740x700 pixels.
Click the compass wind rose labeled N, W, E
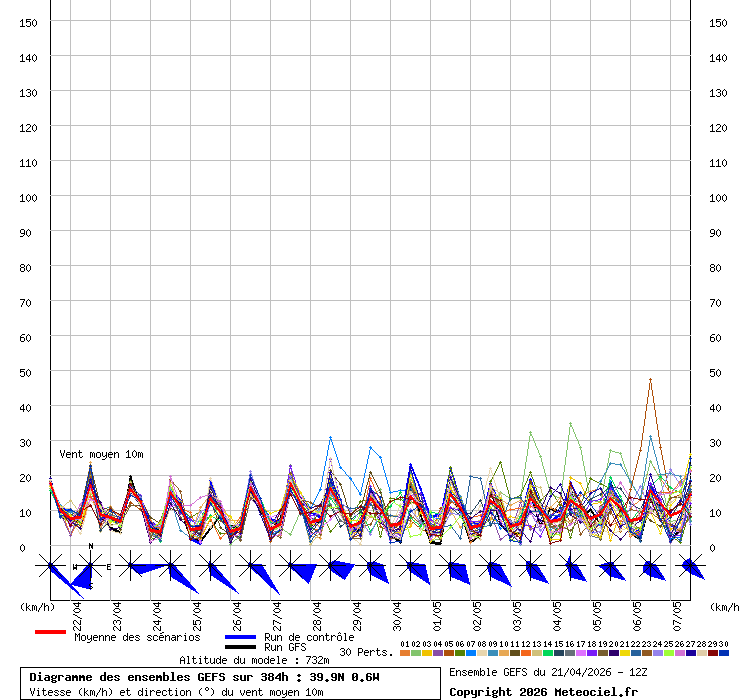click(91, 567)
